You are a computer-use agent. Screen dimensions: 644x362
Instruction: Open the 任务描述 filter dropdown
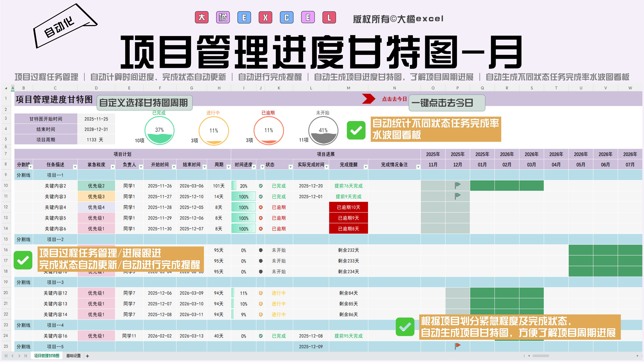tap(75, 167)
